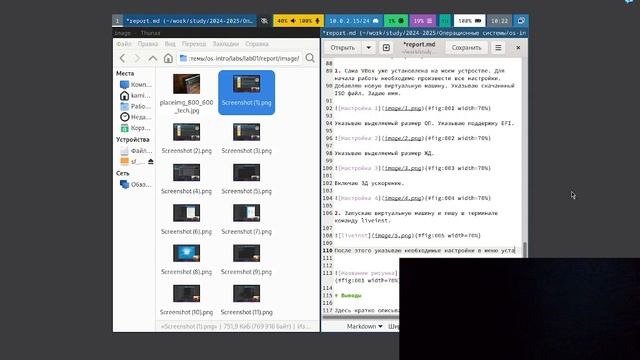Select Screenshot (10).png file
This screenshot has height=360, width=640.
click(187, 300)
